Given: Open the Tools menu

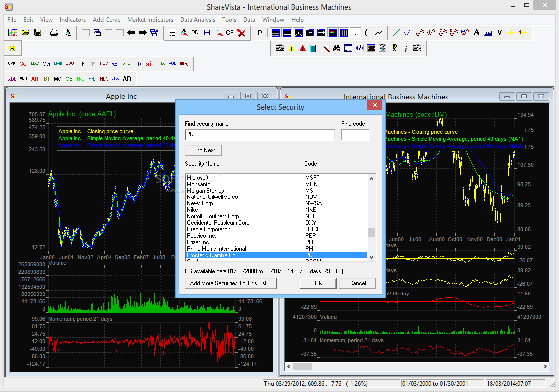Looking at the screenshot, I should 229,19.
